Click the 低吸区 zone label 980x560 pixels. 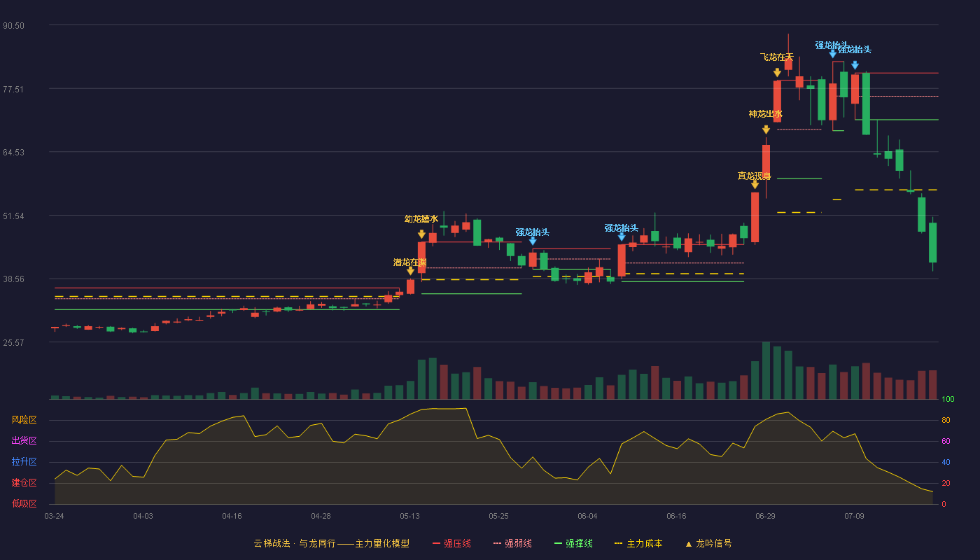coord(24,503)
